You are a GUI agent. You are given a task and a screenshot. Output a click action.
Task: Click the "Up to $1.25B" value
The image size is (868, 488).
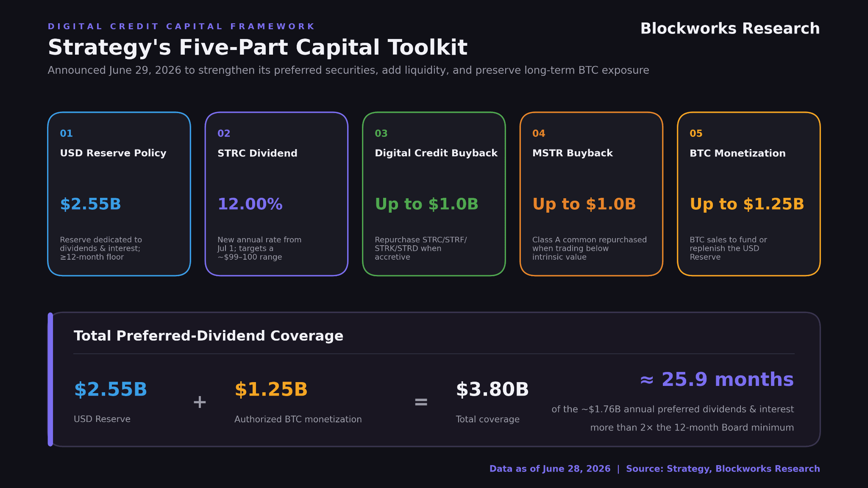pyautogui.click(x=747, y=204)
